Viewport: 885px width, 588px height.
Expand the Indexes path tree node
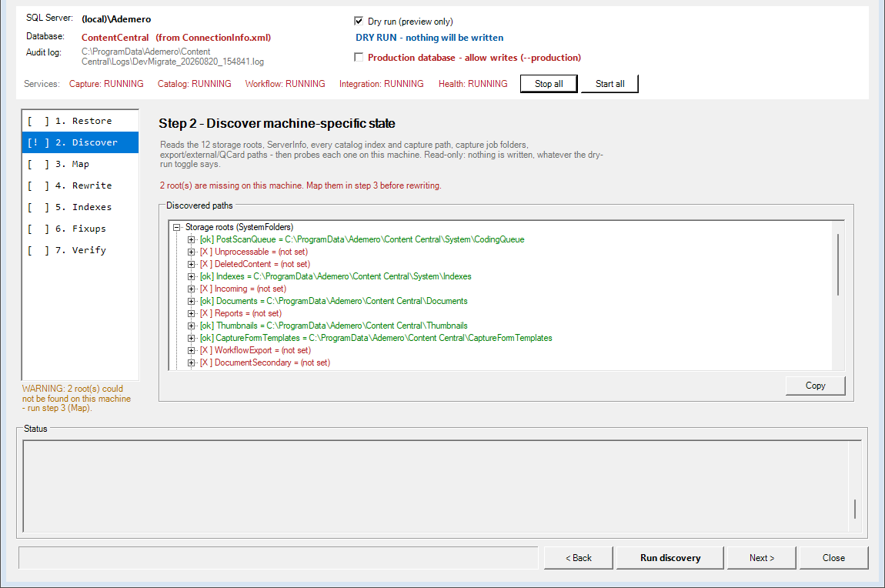[192, 276]
